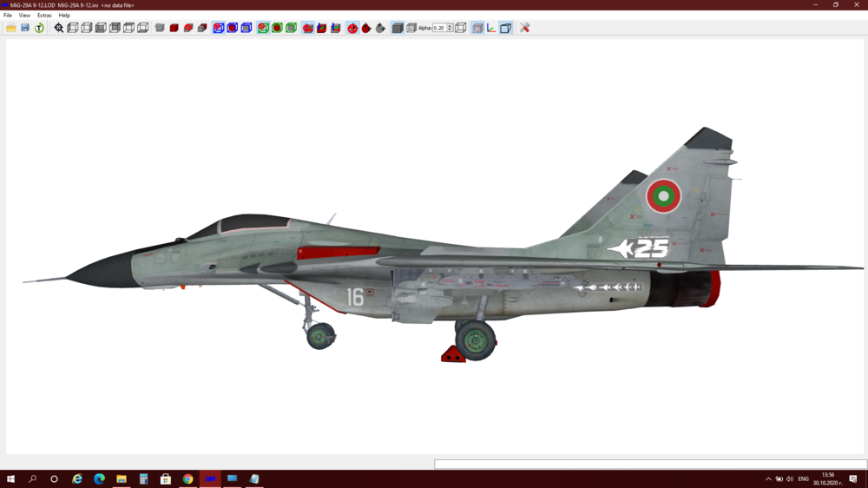Open the Help menu

click(x=64, y=16)
